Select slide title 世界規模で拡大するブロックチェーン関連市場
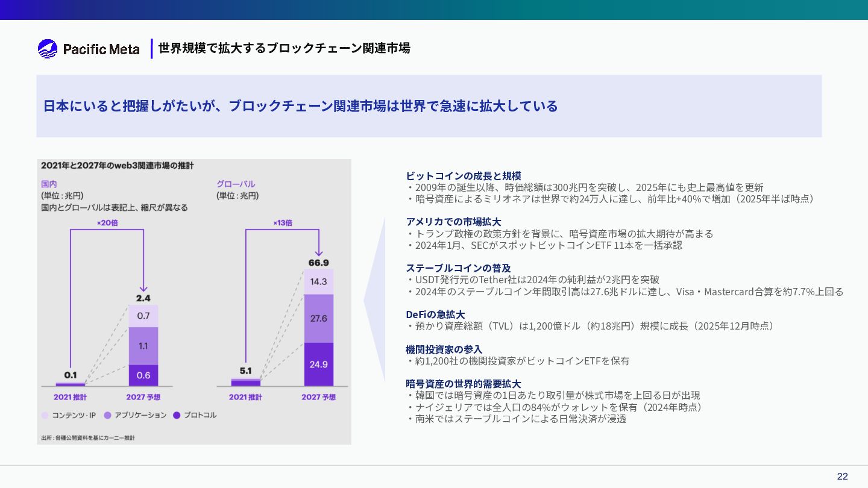 click(285, 48)
